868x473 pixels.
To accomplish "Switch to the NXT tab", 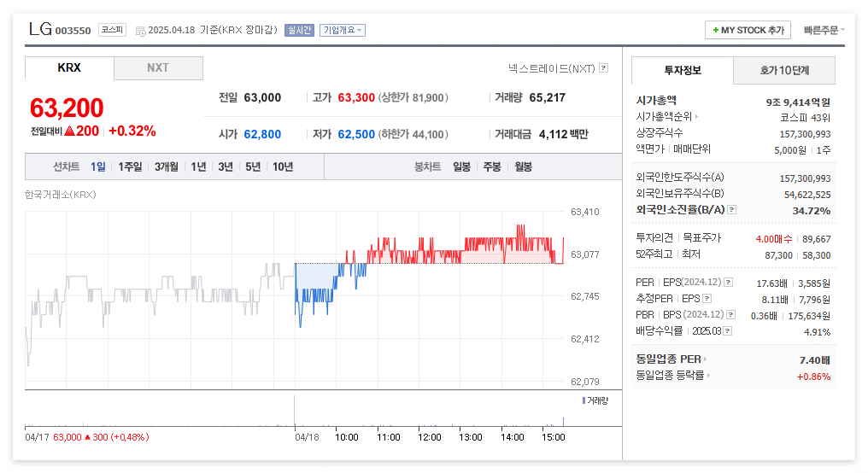I will [x=158, y=68].
